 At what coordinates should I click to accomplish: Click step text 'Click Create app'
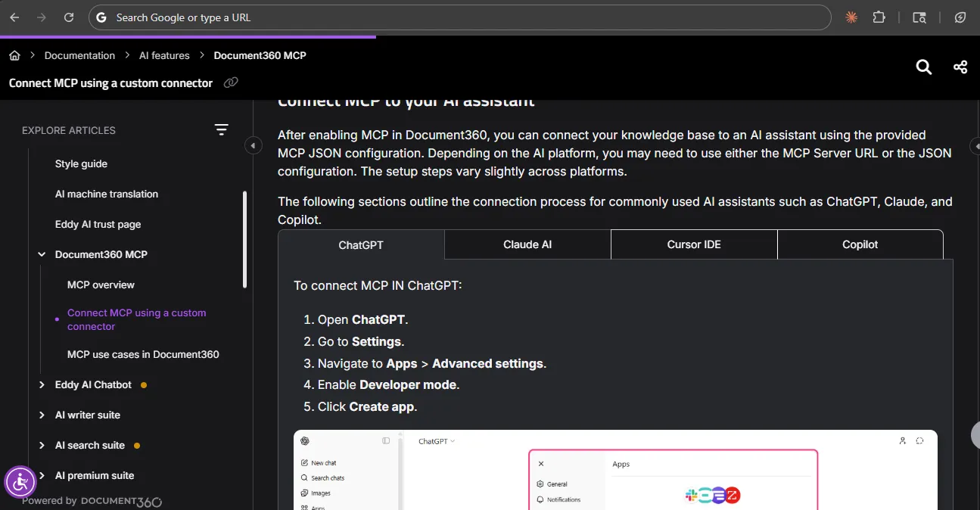[x=367, y=406]
